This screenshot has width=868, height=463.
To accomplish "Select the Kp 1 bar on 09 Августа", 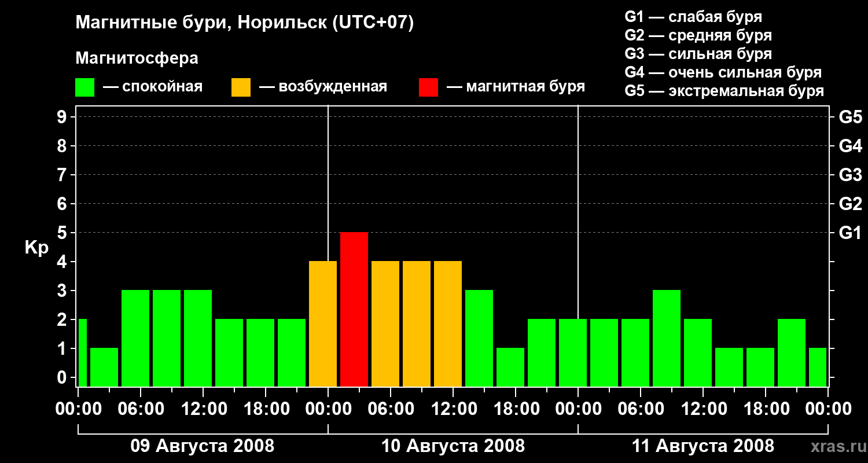I will click(104, 367).
